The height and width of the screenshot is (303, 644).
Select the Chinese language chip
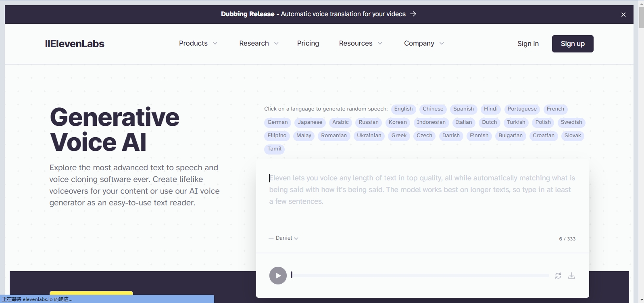433,109
